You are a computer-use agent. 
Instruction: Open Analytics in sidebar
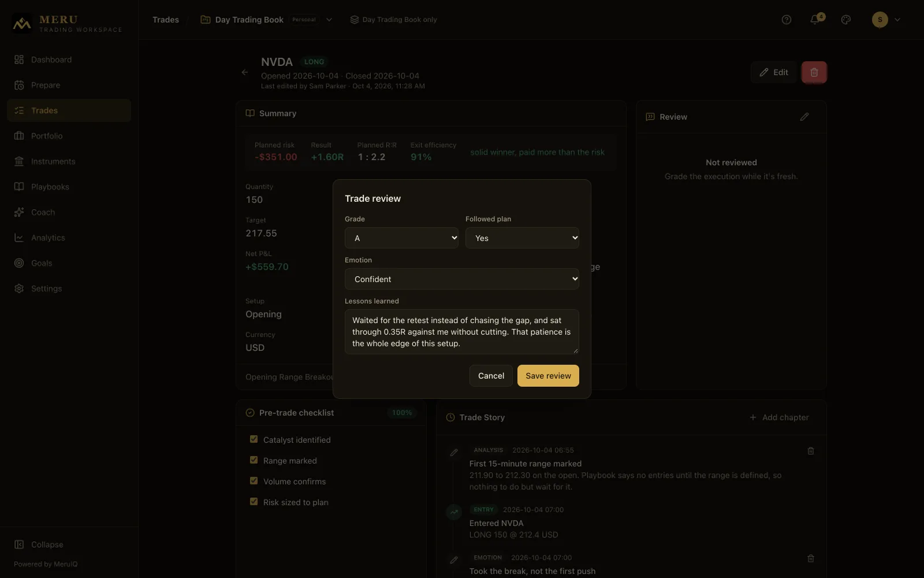69,238
